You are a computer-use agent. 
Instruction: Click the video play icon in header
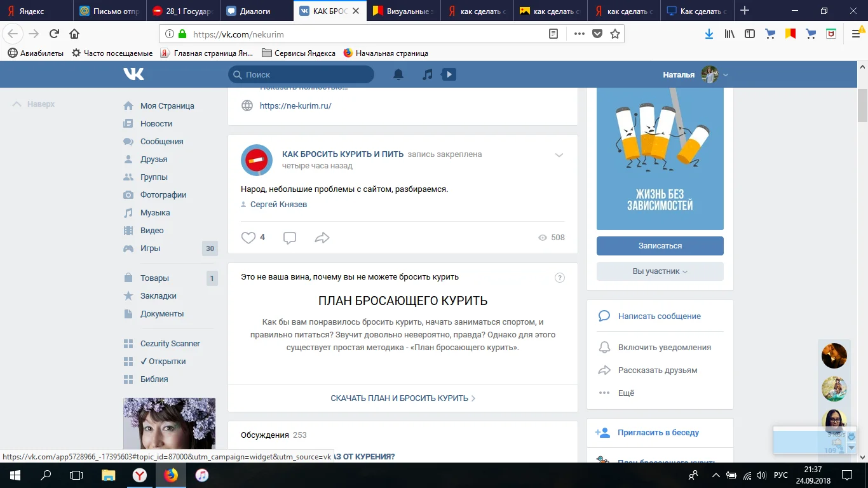pos(449,75)
